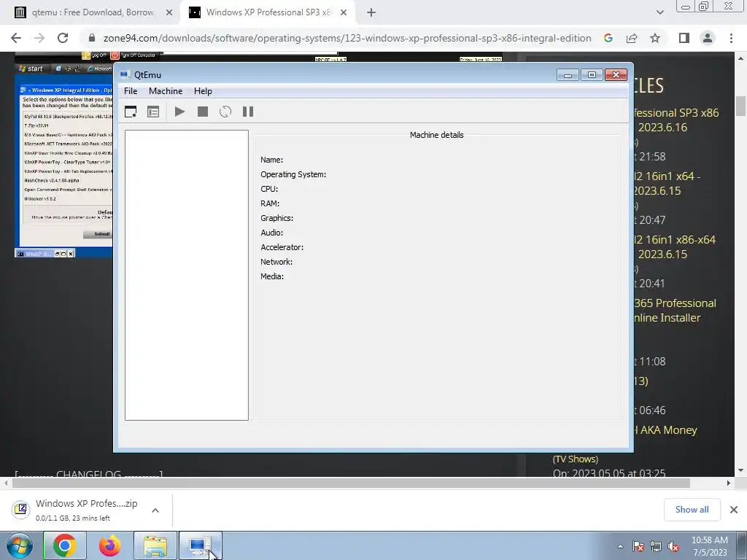Expand the Chrome tab search chevron
This screenshot has width=747, height=560.
pyautogui.click(x=659, y=12)
